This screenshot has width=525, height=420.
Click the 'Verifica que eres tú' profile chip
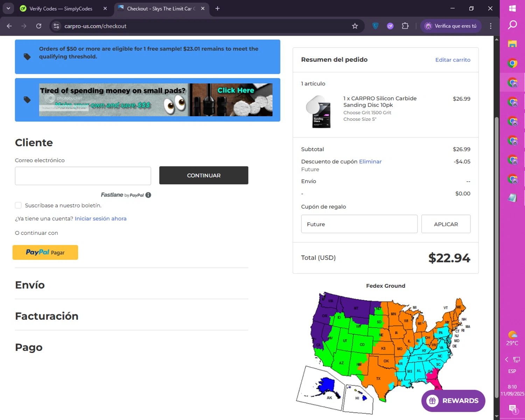point(451,26)
